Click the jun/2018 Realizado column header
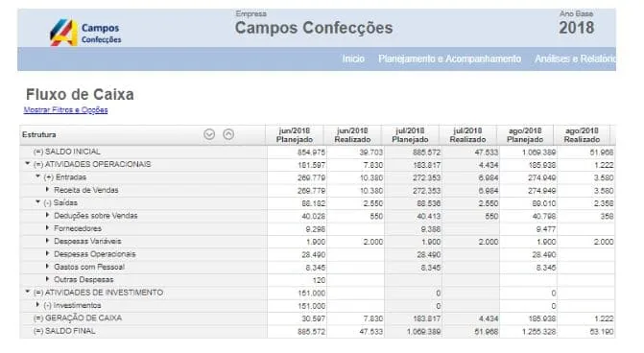644x353 pixels. click(x=352, y=135)
